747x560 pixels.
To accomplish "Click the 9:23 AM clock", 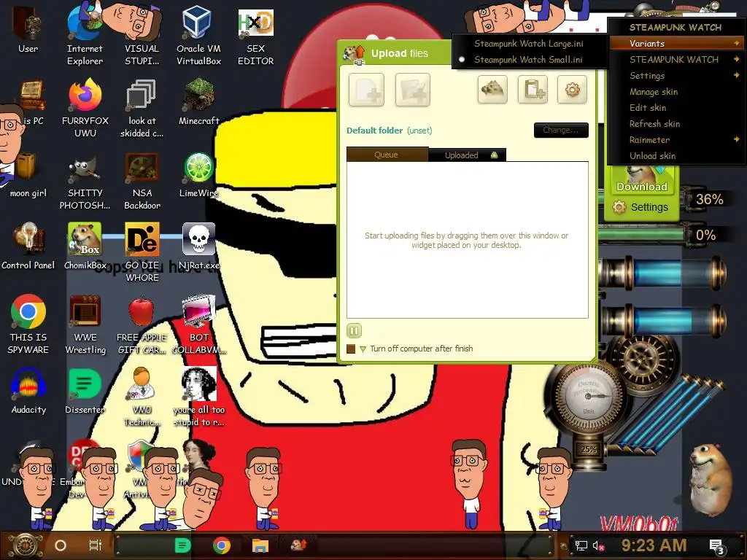I will (x=654, y=545).
